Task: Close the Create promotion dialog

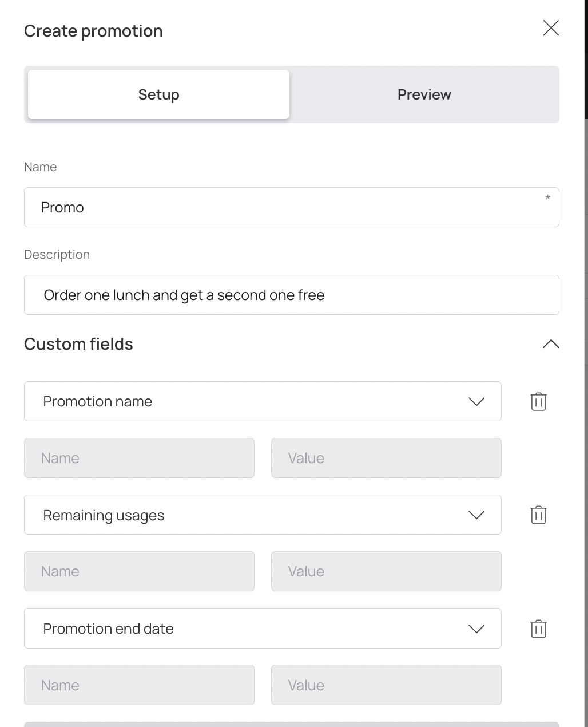Action: pyautogui.click(x=551, y=28)
